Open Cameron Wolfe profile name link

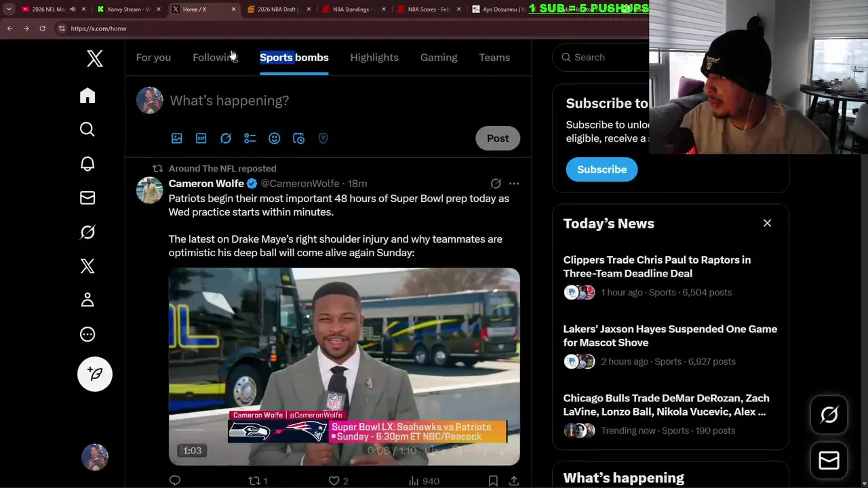[x=206, y=184]
